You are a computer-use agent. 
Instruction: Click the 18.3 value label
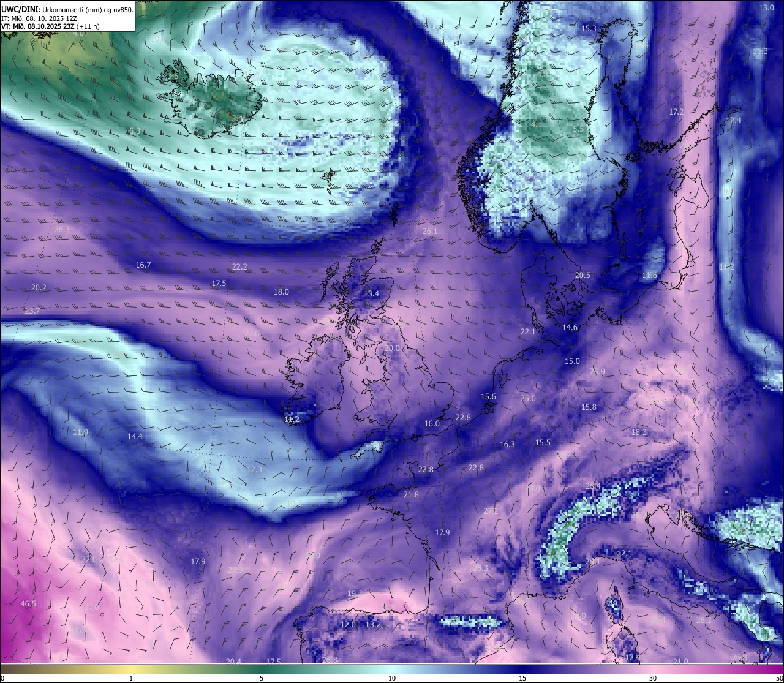point(639,432)
